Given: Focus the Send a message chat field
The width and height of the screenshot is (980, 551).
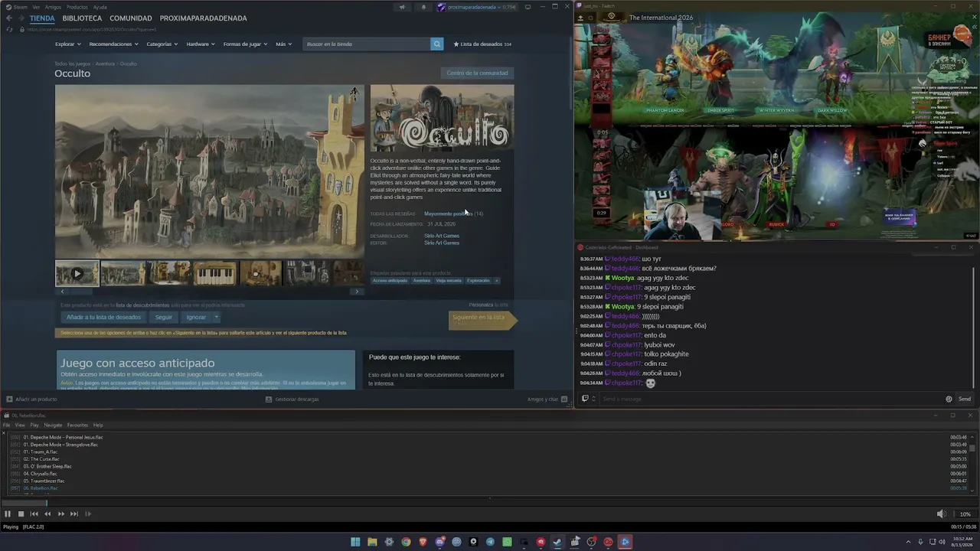Looking at the screenshot, I should click(770, 399).
